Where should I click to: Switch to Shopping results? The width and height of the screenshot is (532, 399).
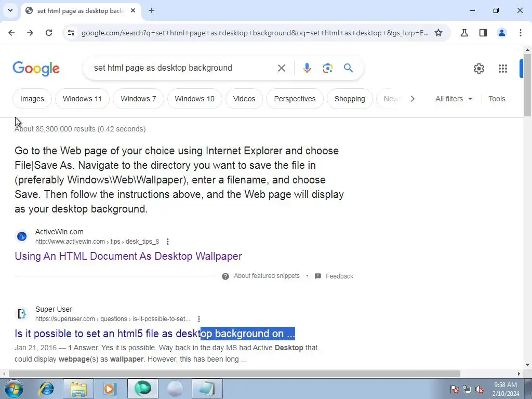coord(350,99)
